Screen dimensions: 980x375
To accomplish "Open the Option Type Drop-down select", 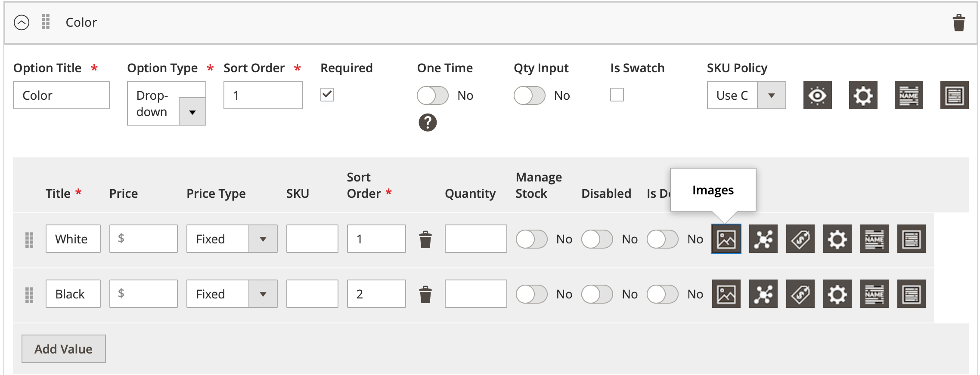I will 167,103.
